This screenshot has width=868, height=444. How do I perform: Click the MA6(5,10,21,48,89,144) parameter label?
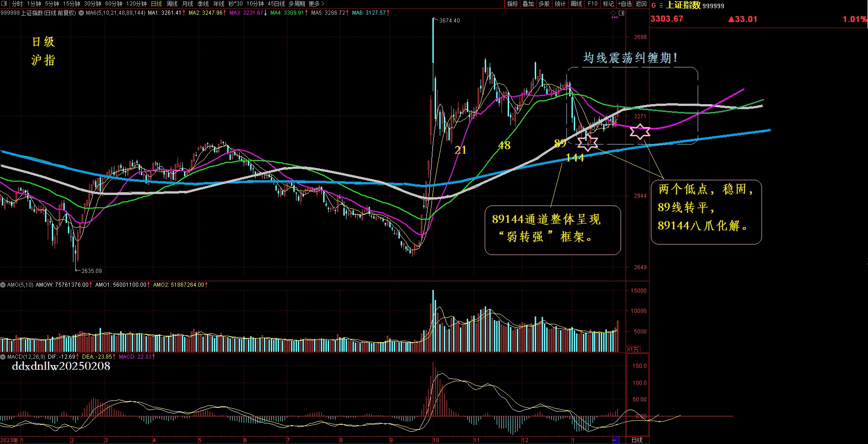pyautogui.click(x=116, y=13)
